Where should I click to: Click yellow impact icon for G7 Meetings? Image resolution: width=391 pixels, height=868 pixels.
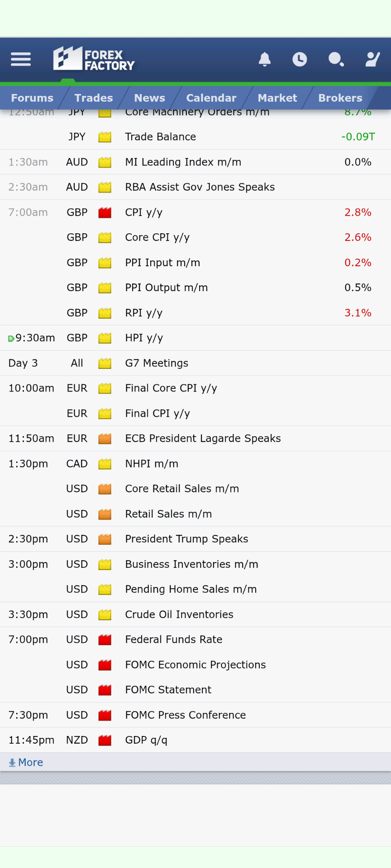point(105,363)
